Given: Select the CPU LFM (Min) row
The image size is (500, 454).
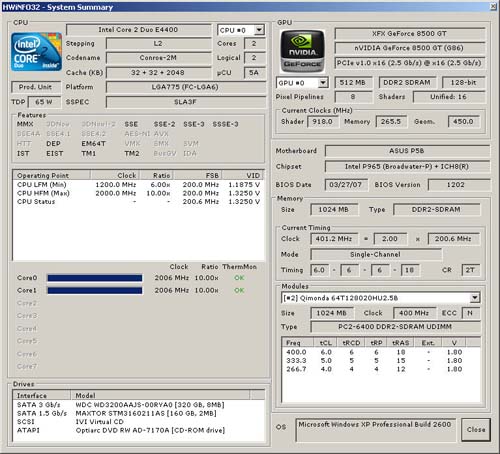Looking at the screenshot, I should pyautogui.click(x=138, y=185).
